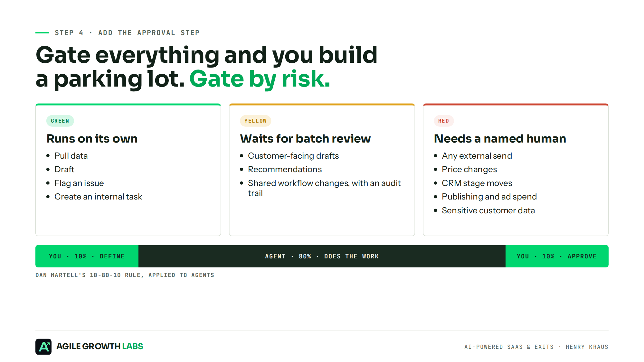This screenshot has width=644, height=362.
Task: Click the 'Waits for batch review' heading
Action: [305, 139]
